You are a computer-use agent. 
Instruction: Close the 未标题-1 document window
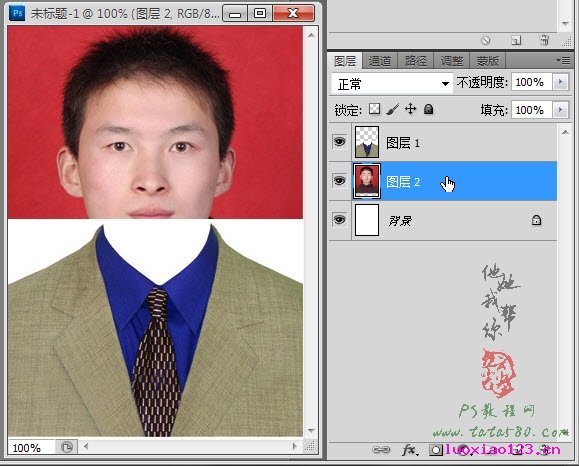pyautogui.click(x=293, y=14)
